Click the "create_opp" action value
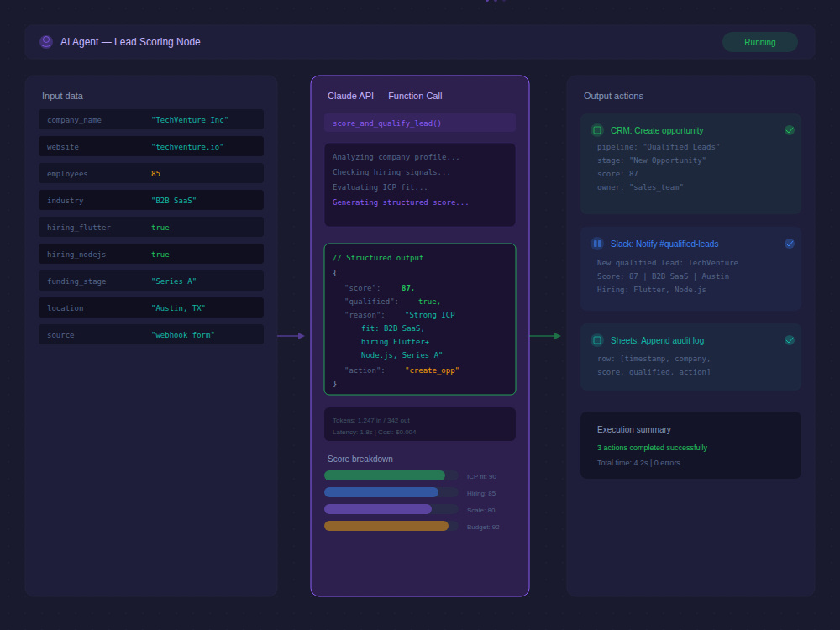840x630 pixels. (432, 370)
